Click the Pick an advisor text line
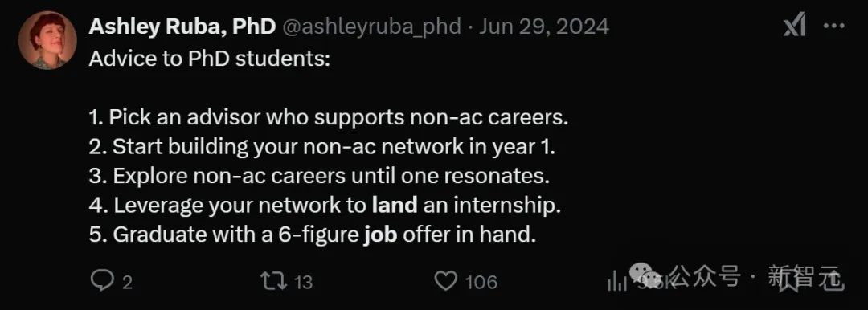This screenshot has height=310, width=868. (329, 117)
